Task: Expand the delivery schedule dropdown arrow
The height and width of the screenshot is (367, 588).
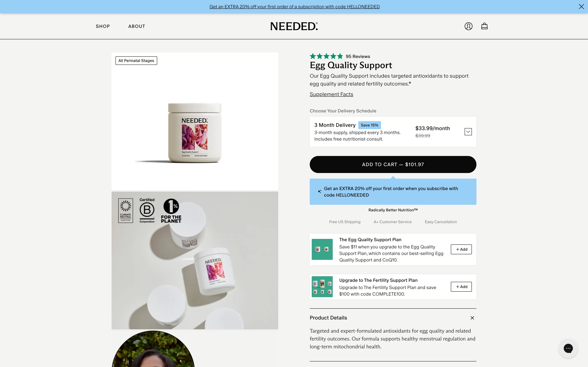Action: click(468, 132)
